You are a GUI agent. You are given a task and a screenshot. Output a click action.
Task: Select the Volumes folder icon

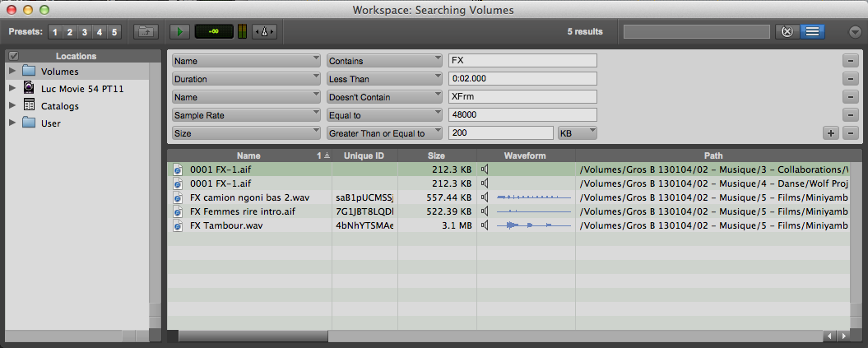30,72
